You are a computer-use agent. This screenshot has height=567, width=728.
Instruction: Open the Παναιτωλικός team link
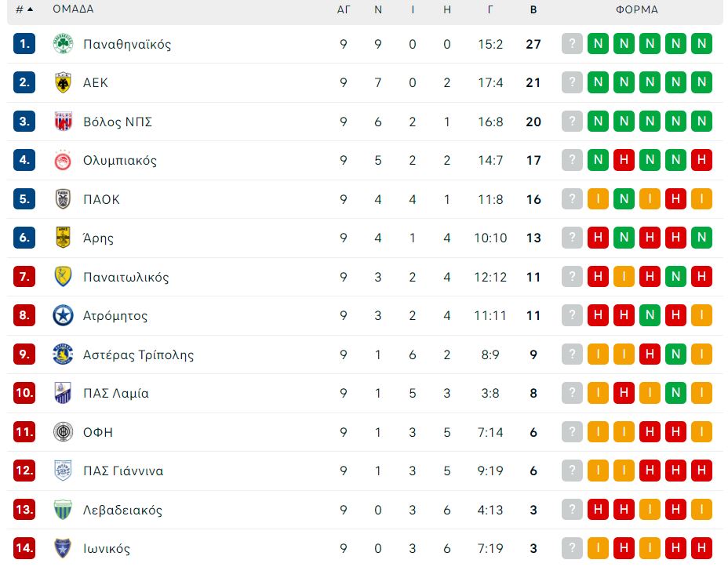(x=126, y=277)
